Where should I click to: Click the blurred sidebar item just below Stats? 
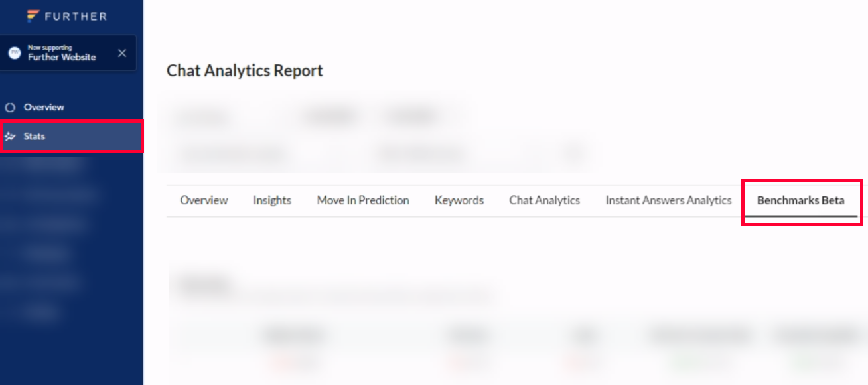(x=53, y=166)
